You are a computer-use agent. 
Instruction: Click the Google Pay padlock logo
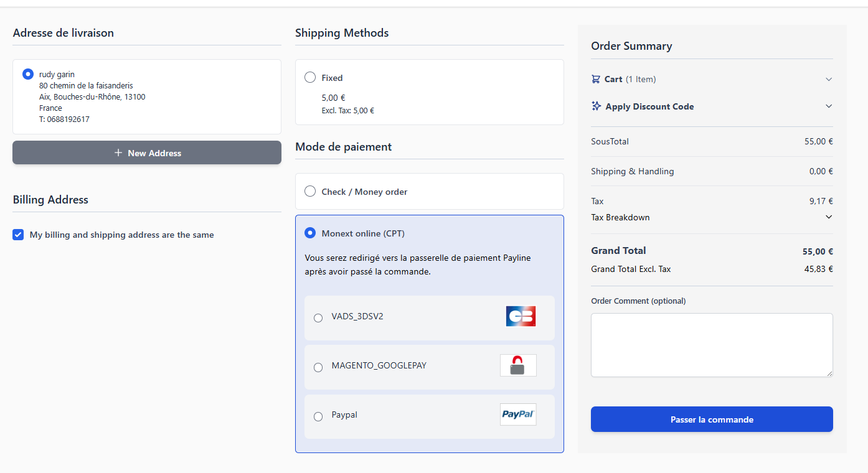(517, 365)
